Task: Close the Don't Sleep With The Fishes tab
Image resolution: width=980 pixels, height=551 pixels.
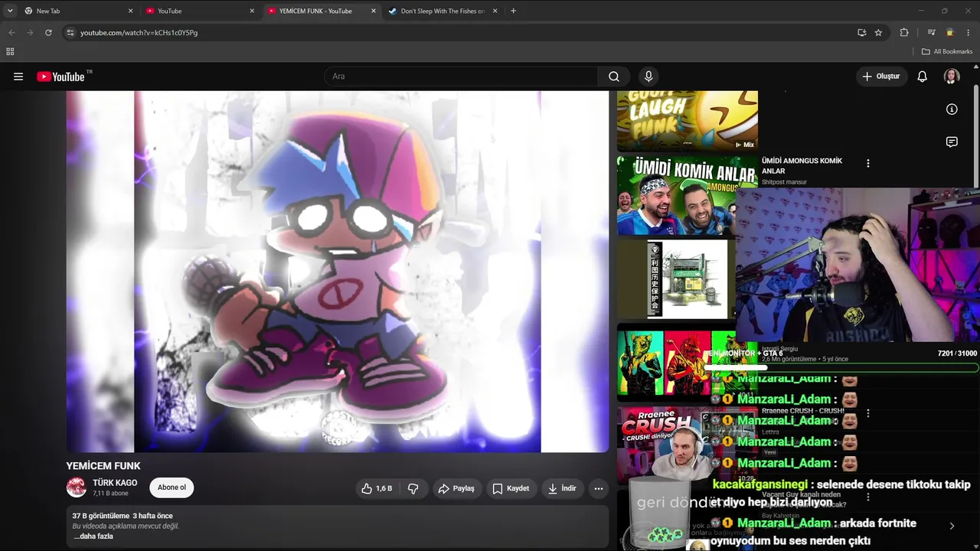Action: (495, 11)
